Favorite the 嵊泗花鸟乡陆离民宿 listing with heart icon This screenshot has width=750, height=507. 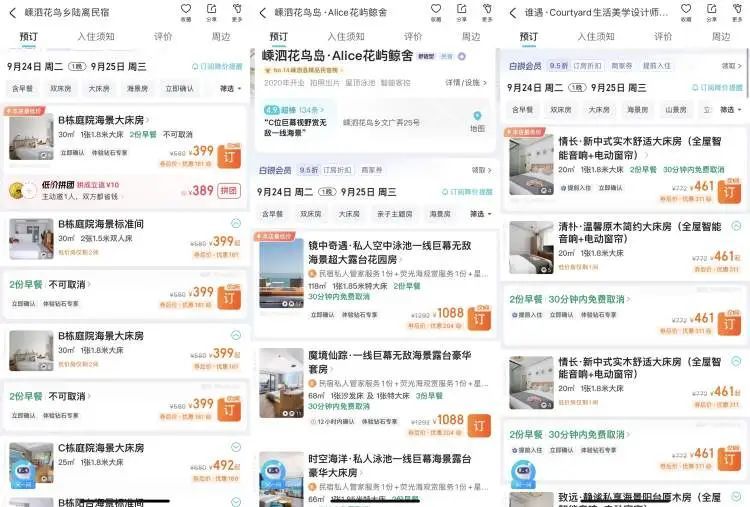point(186,10)
